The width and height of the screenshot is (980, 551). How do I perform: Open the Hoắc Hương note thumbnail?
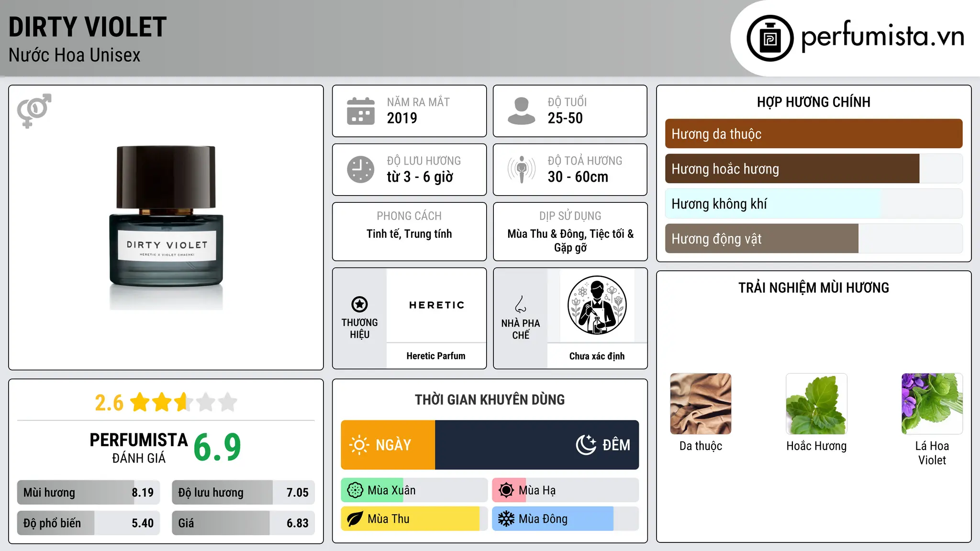coord(816,404)
